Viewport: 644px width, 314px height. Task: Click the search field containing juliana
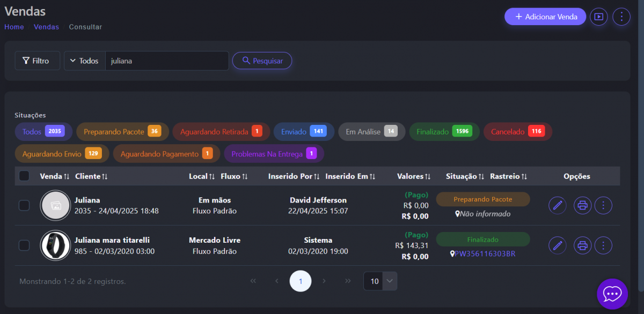[x=166, y=61]
